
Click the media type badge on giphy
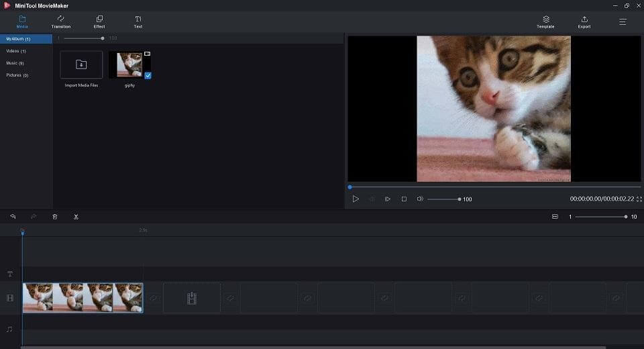(147, 54)
